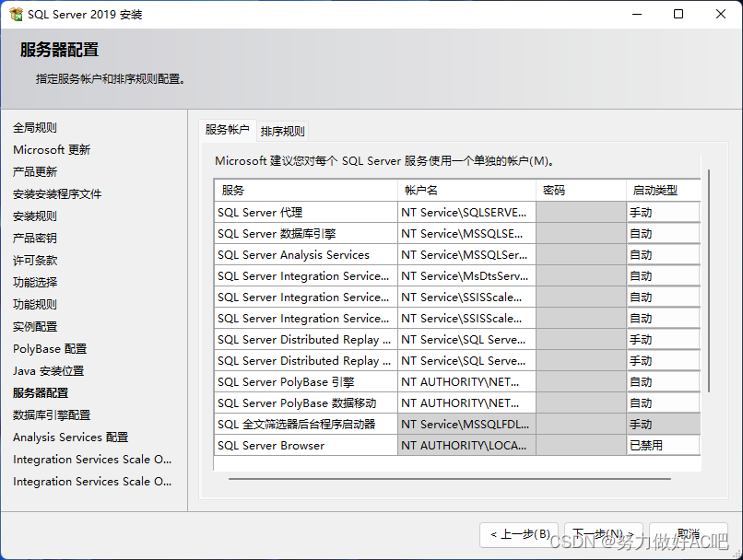Click password field for SQL Server 代理
Viewport: 743px width, 560px height.
[x=582, y=213]
